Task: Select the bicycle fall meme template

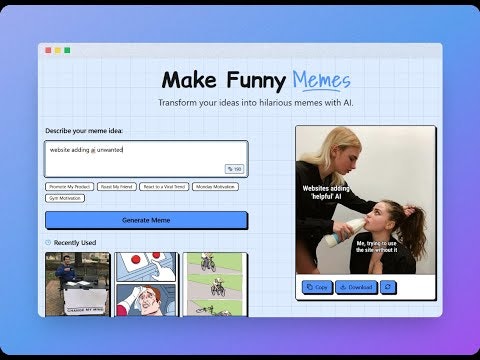Action: 215,284
